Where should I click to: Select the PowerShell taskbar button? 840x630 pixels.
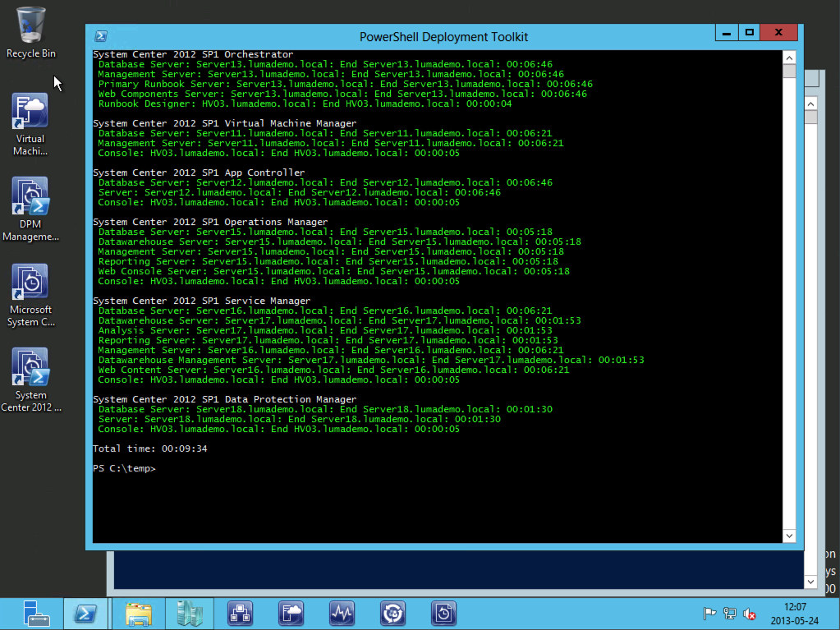click(x=85, y=614)
